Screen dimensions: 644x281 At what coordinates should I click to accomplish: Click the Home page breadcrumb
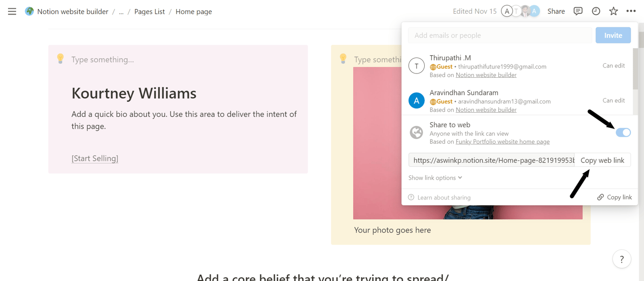click(x=194, y=11)
